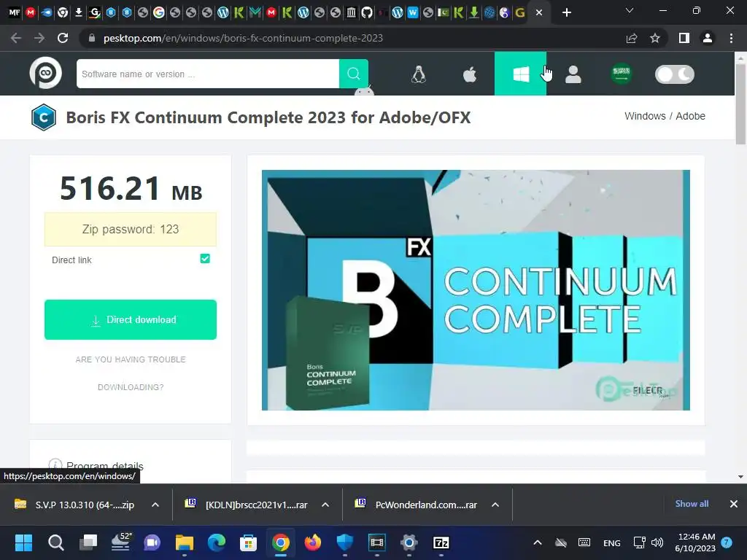The image size is (747, 560).
Task: Click the Windows breadcrumb link
Action: click(645, 116)
